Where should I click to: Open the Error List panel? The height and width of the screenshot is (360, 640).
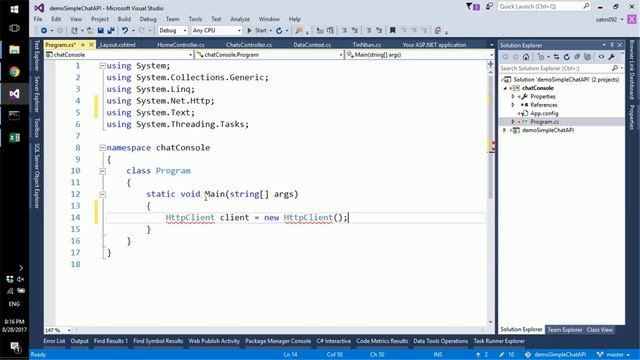[x=54, y=341]
